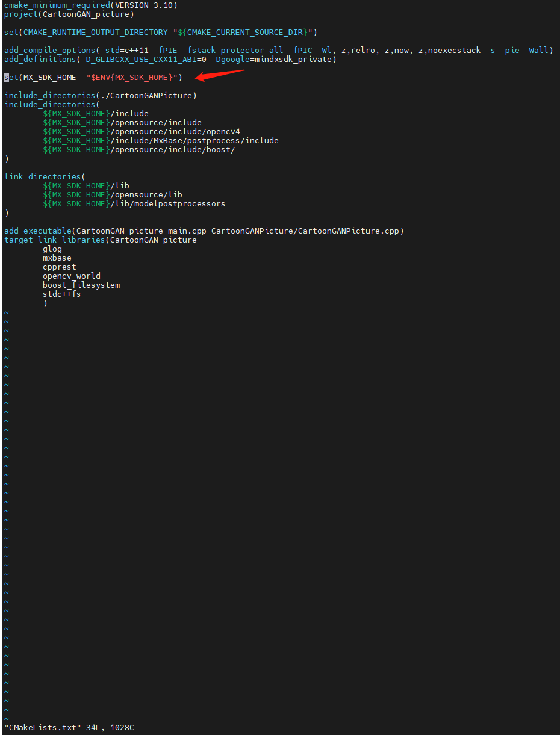
Task: Place cursor on the opencv_world library
Action: [71, 276]
